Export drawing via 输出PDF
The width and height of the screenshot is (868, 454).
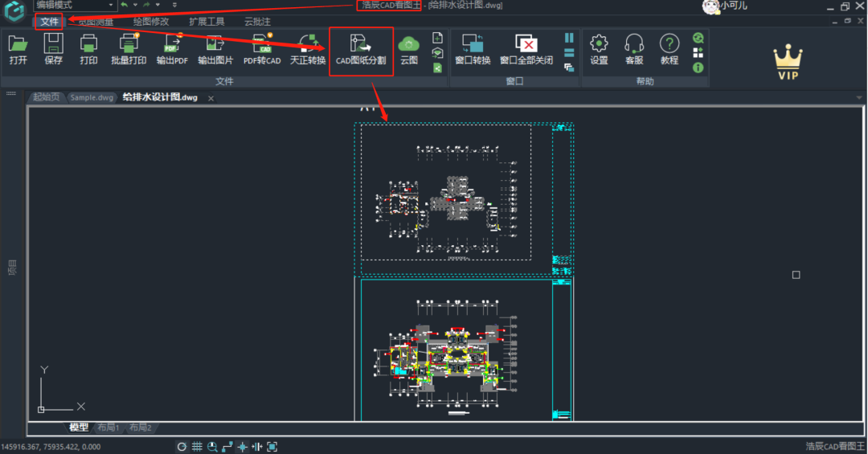[172, 49]
